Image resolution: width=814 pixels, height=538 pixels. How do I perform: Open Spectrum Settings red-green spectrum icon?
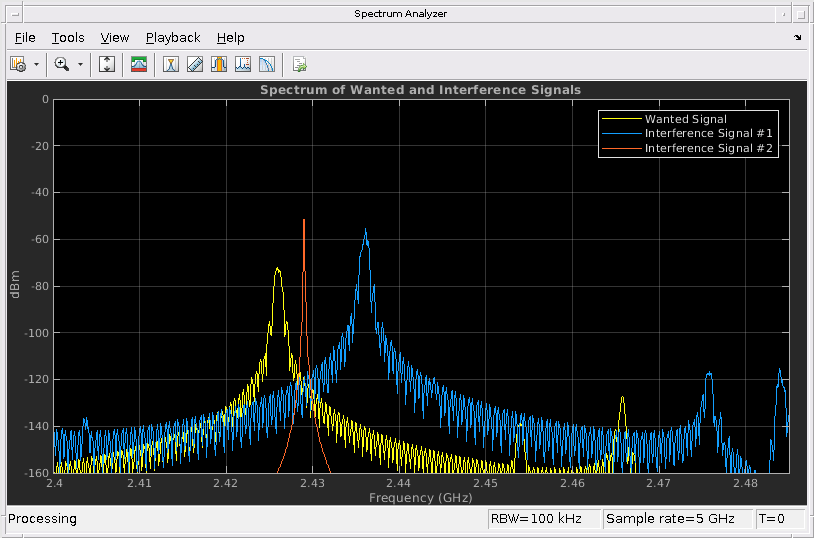click(139, 64)
